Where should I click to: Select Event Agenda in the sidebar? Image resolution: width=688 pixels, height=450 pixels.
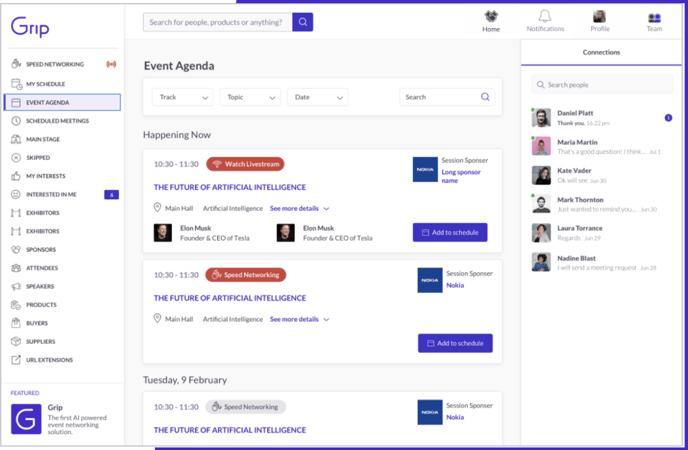62,102
